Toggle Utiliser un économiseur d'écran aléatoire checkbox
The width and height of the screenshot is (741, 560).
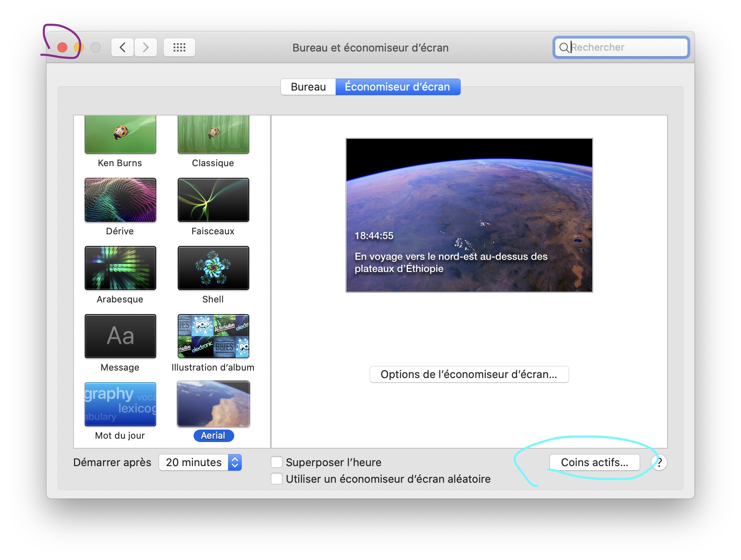(277, 479)
